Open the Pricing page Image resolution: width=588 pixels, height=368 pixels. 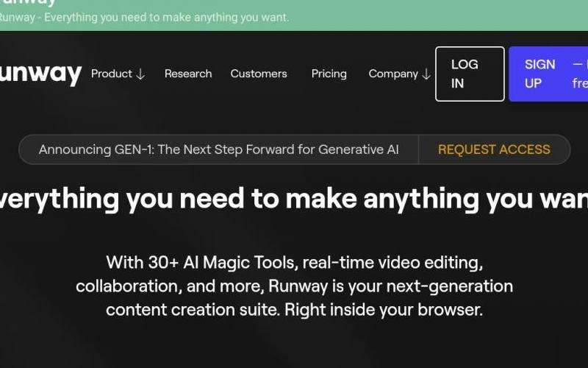click(329, 74)
